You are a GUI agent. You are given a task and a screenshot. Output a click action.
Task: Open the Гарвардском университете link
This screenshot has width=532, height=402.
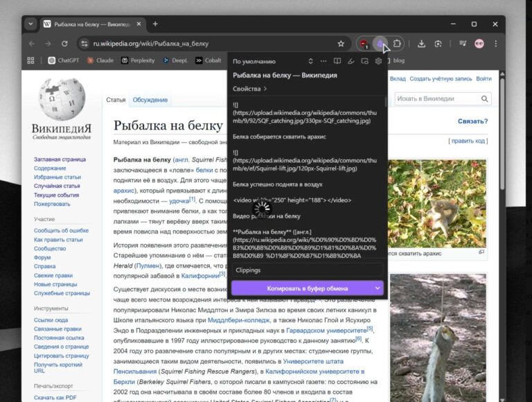pos(326,331)
